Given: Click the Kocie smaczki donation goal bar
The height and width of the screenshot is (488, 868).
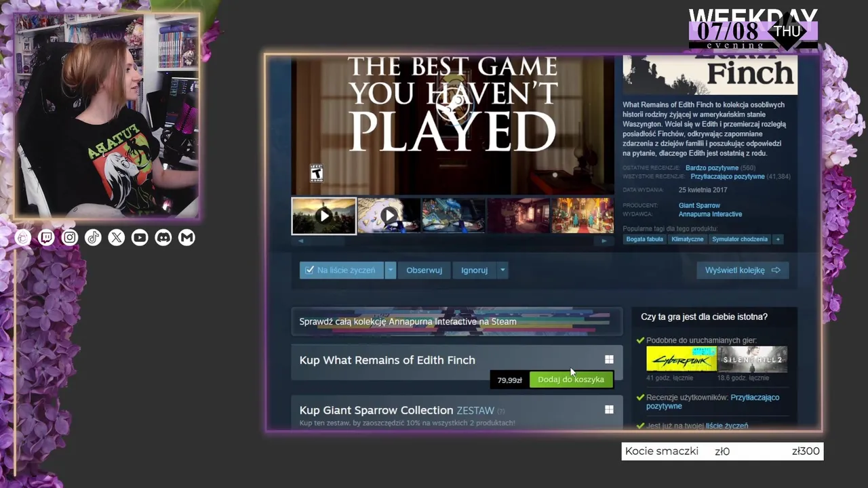Looking at the screenshot, I should [x=722, y=451].
